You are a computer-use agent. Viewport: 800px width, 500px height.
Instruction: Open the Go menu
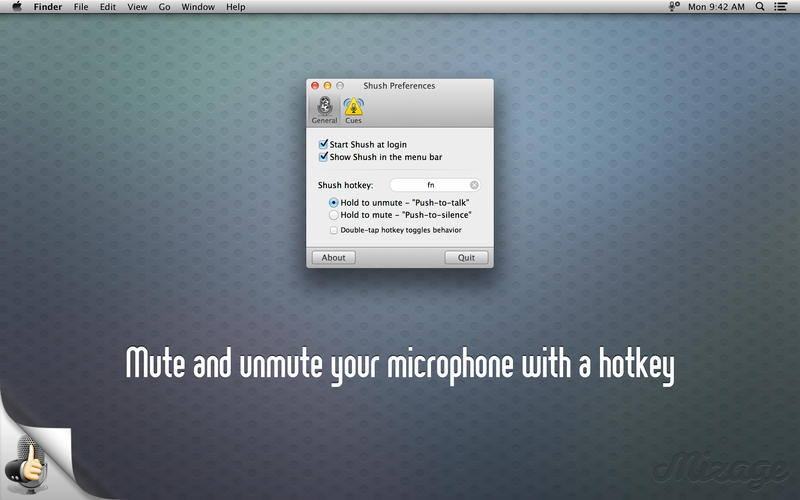[164, 7]
